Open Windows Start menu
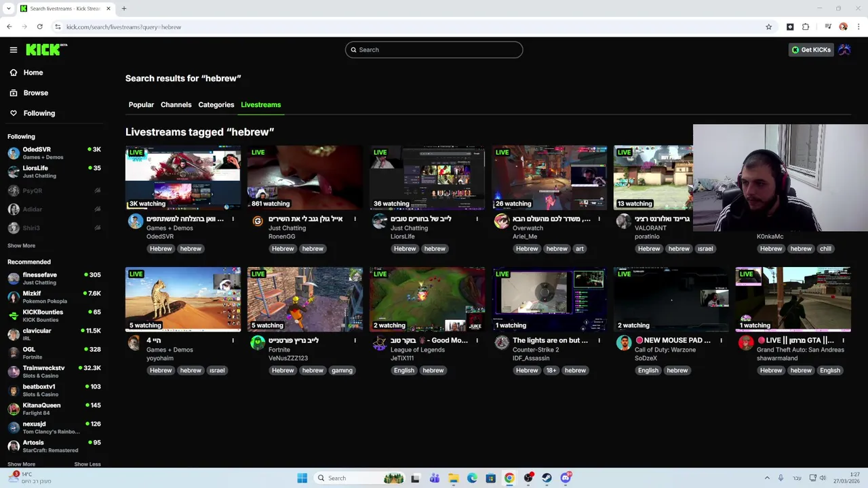This screenshot has width=868, height=488. pyautogui.click(x=302, y=478)
